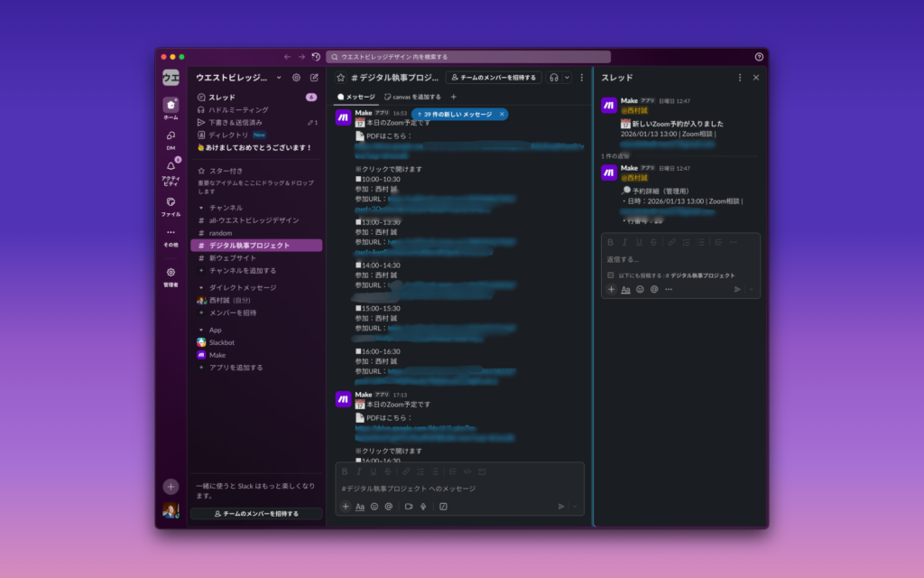This screenshot has height=578, width=924.
Task: Collapse the チャンネル section in sidebar
Action: [201, 208]
